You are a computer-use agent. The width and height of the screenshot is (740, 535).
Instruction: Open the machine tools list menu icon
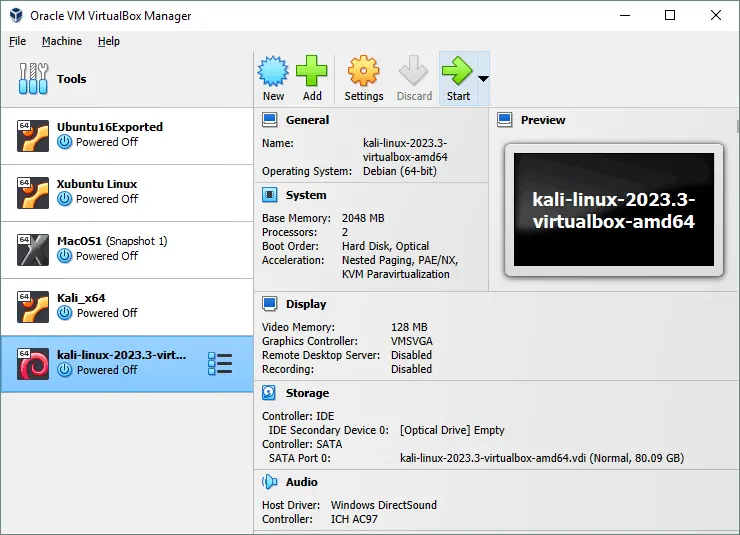(220, 364)
